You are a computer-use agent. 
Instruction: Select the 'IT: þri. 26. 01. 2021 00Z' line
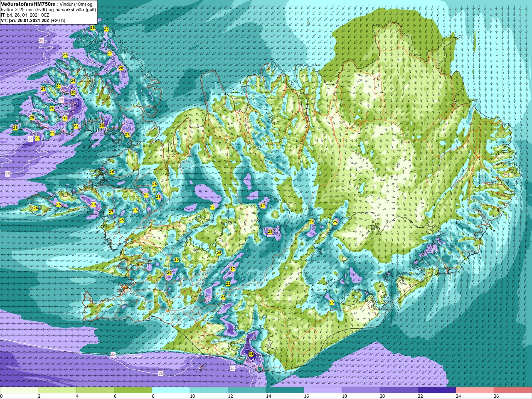point(25,15)
